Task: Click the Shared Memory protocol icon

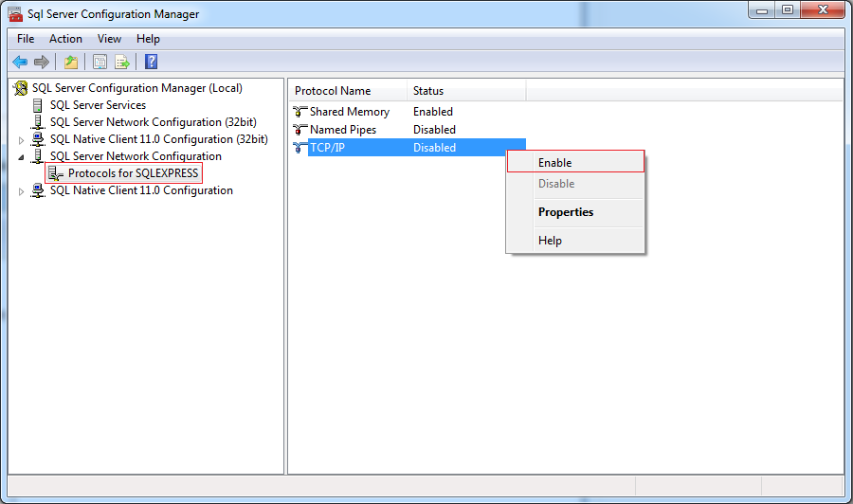Action: pos(299,112)
